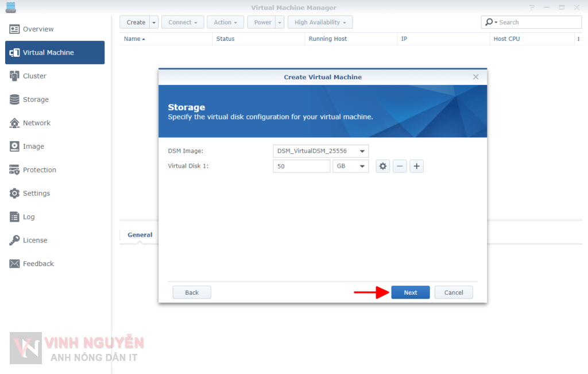The width and height of the screenshot is (588, 374).
Task: Click the virtual disk gear settings icon
Action: (383, 166)
